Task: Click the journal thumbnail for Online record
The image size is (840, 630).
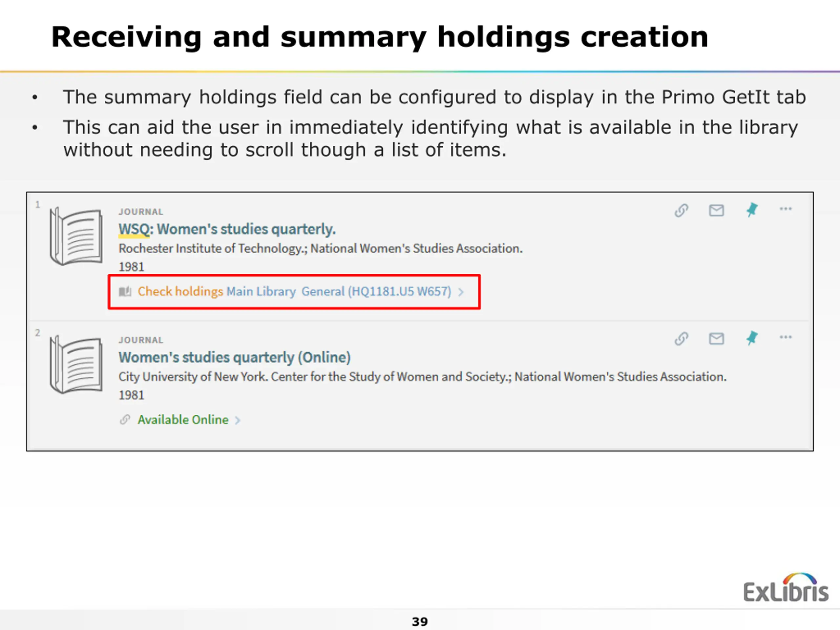Action: (x=76, y=364)
